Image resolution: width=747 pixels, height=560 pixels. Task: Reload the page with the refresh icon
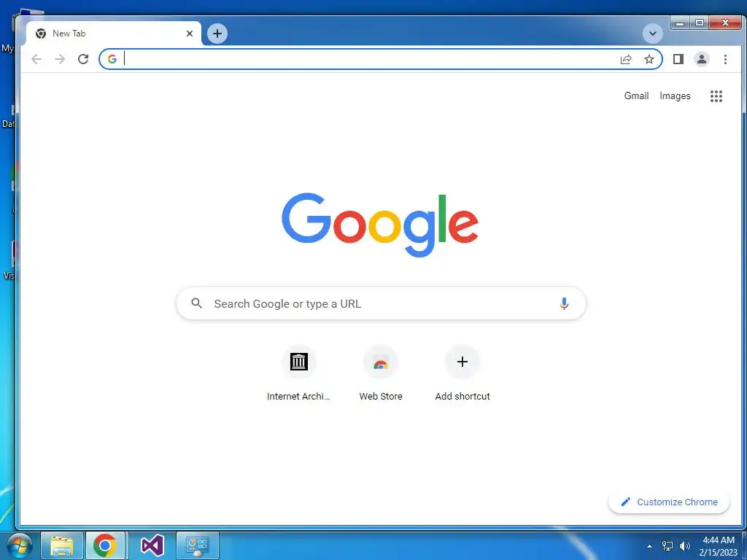pyautogui.click(x=83, y=59)
